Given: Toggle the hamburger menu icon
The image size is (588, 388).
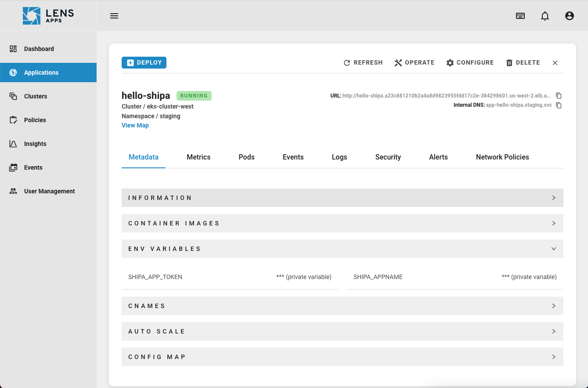Looking at the screenshot, I should coord(114,16).
